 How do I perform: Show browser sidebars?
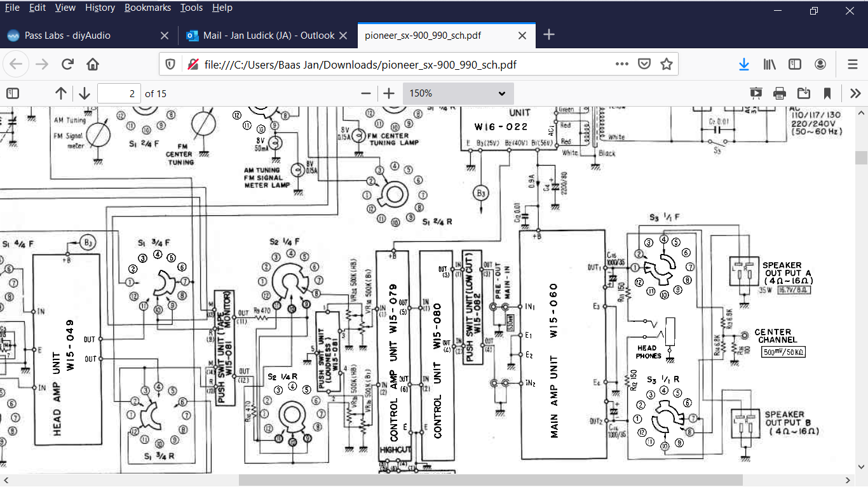click(x=795, y=64)
